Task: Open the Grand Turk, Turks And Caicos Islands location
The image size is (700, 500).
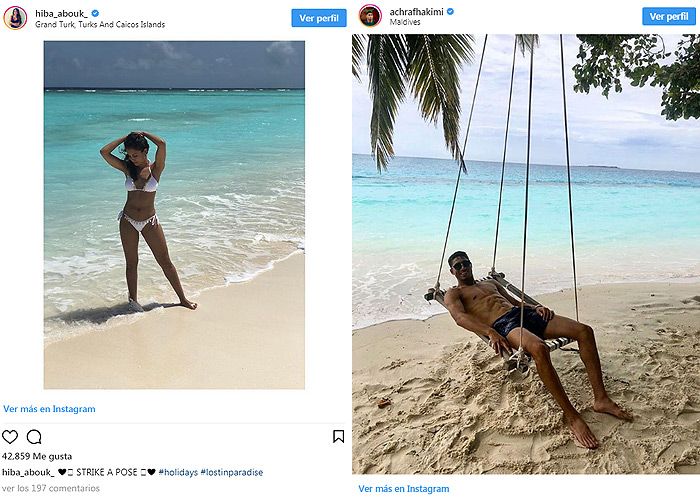Action: coord(100,24)
